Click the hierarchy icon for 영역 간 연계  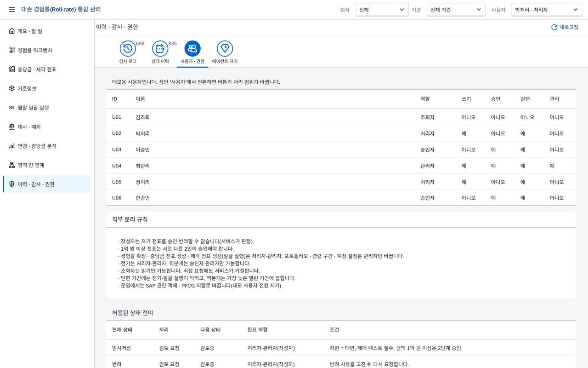(x=11, y=165)
